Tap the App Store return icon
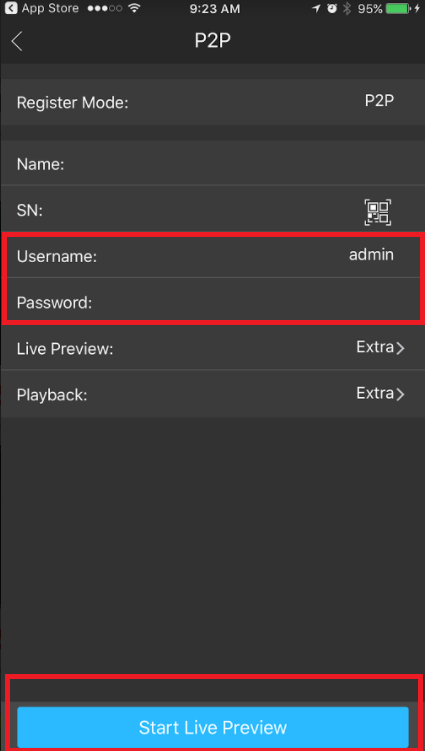This screenshot has width=425, height=751. point(11,8)
